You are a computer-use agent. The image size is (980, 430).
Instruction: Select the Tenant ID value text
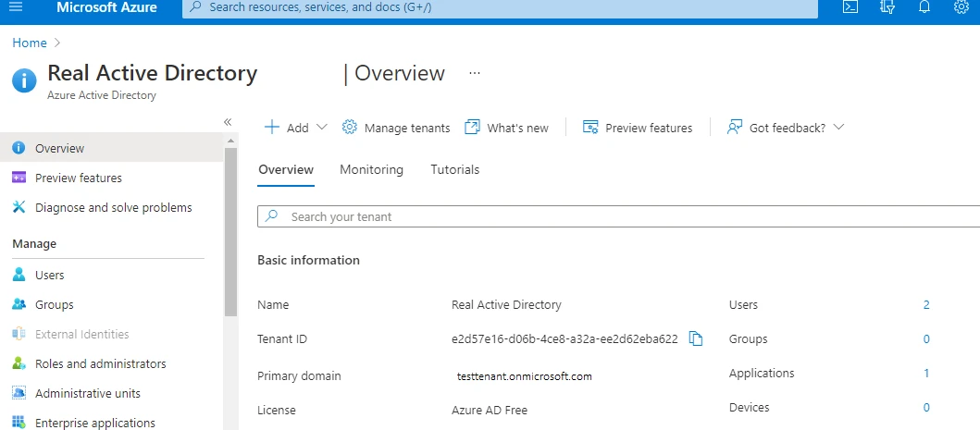(564, 338)
